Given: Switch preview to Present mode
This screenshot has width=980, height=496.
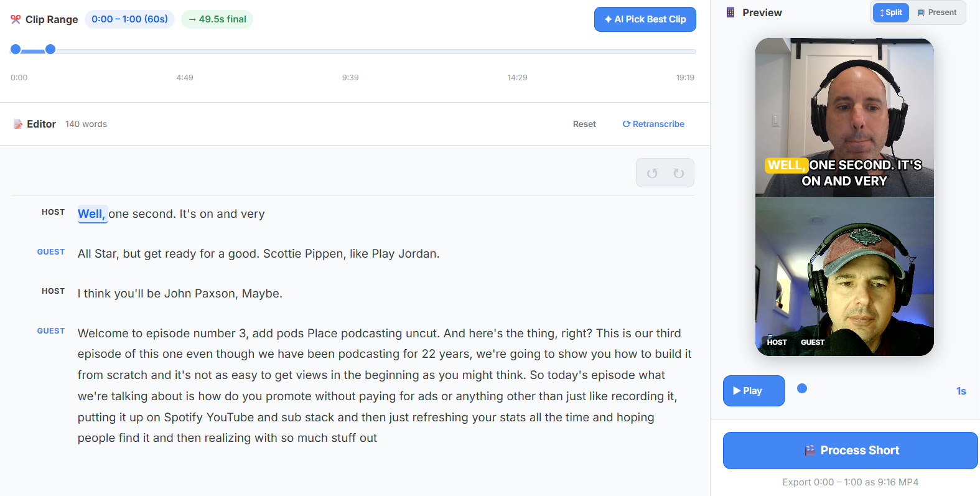Looking at the screenshot, I should pos(938,12).
